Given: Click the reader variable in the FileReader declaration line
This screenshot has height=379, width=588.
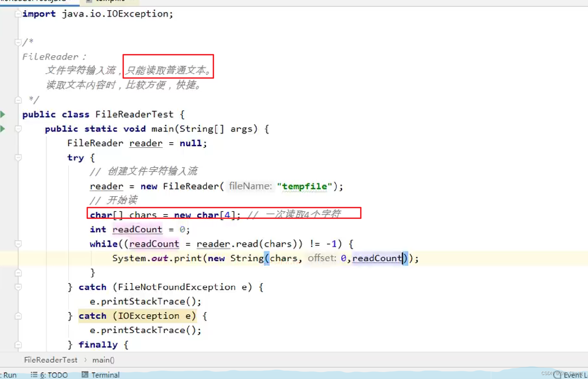Looking at the screenshot, I should [x=146, y=143].
